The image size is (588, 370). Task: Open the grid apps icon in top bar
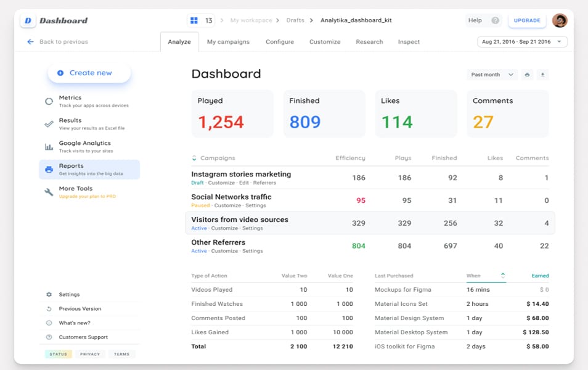coord(194,20)
